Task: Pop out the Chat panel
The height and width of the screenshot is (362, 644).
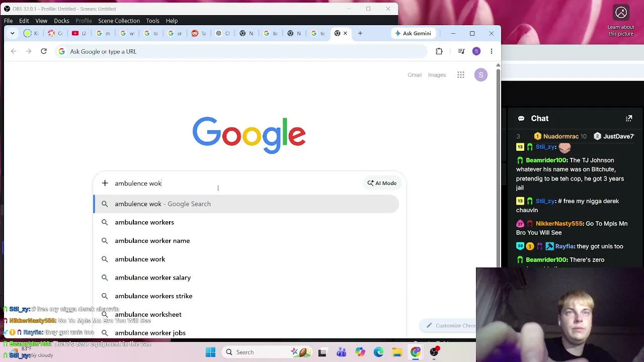Action: click(629, 119)
